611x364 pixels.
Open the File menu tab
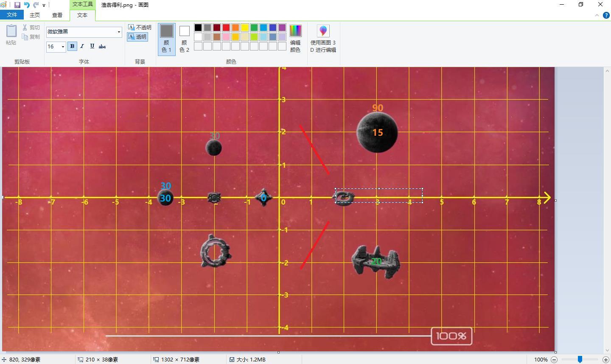click(x=12, y=15)
